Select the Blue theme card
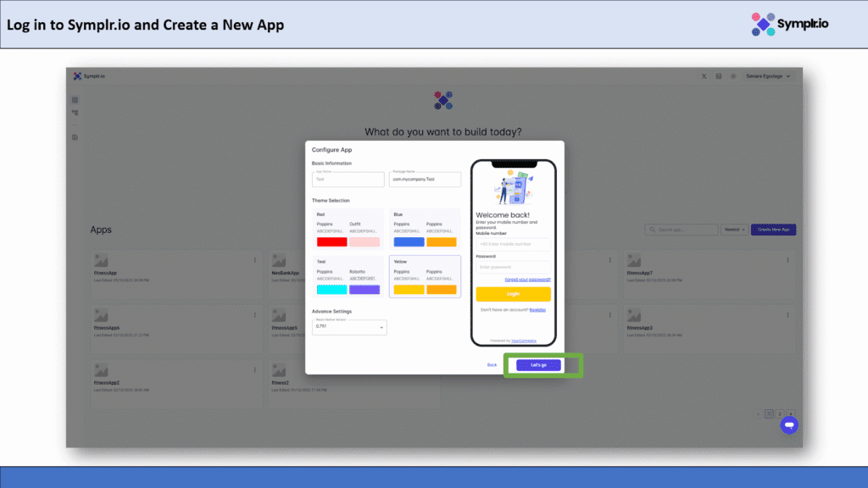The width and height of the screenshot is (868, 488). point(426,229)
